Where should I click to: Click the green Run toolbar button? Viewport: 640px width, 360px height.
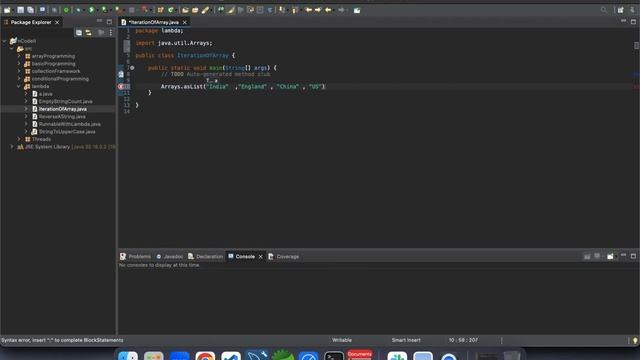(x=91, y=10)
